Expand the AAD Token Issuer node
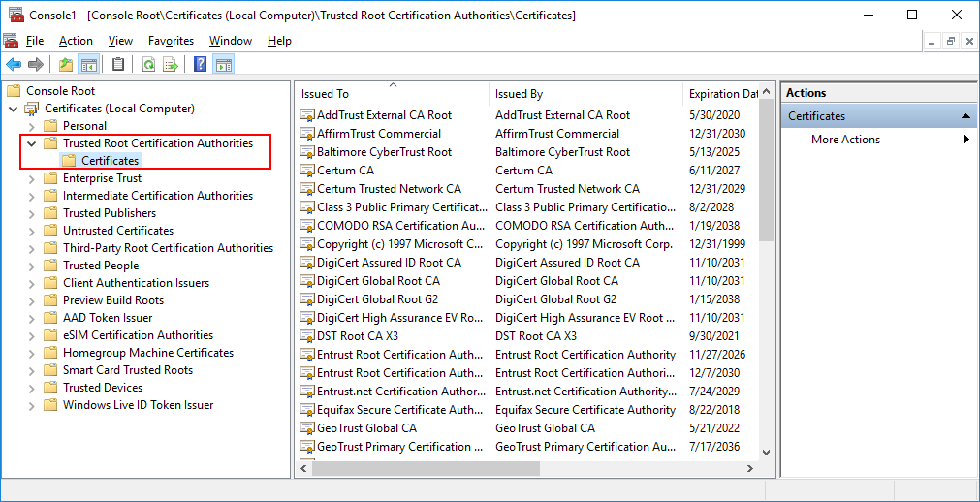Viewport: 980px width, 502px height. (32, 318)
